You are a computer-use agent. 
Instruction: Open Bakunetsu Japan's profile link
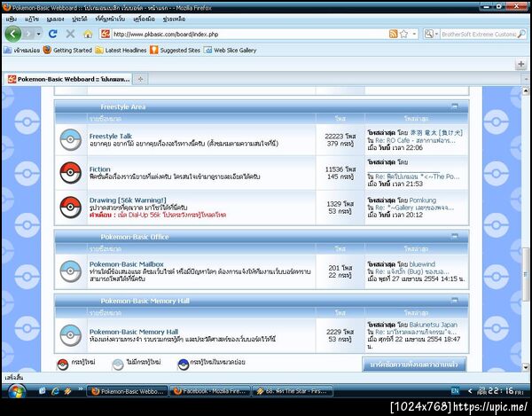coord(434,325)
